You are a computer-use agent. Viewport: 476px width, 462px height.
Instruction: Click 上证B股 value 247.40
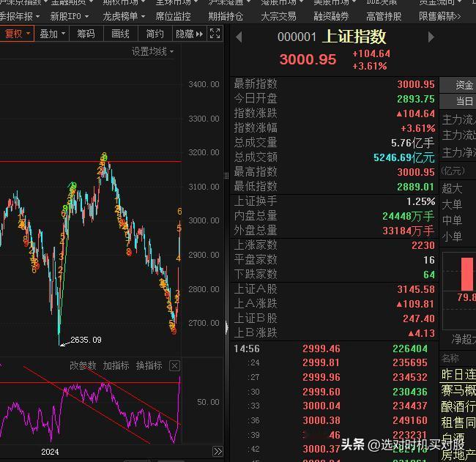[419, 318]
